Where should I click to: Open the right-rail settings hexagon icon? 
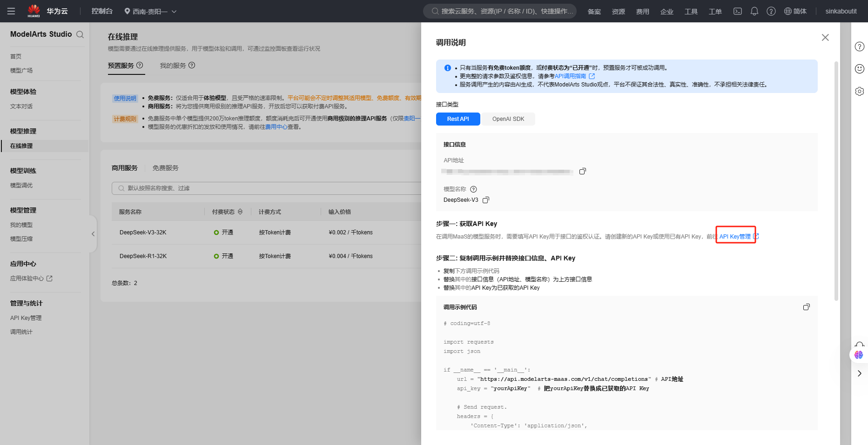860,92
